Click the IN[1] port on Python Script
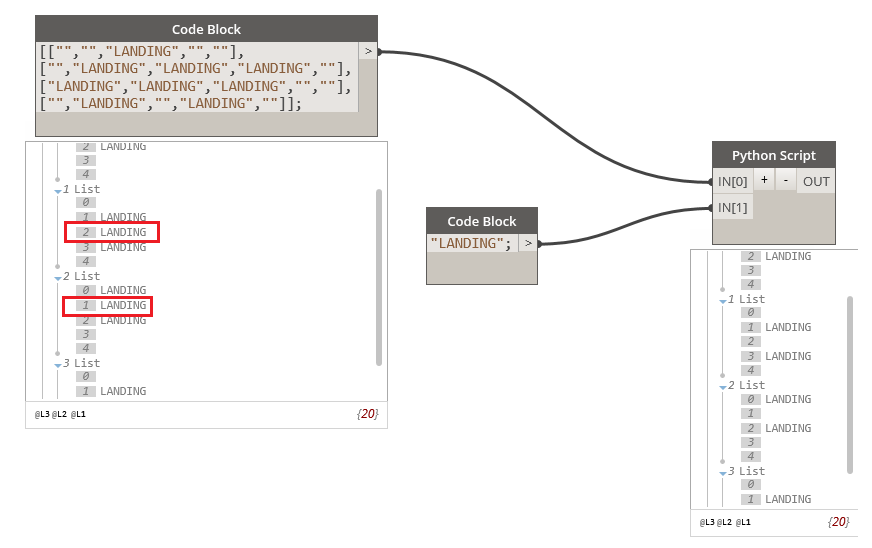 (x=732, y=208)
